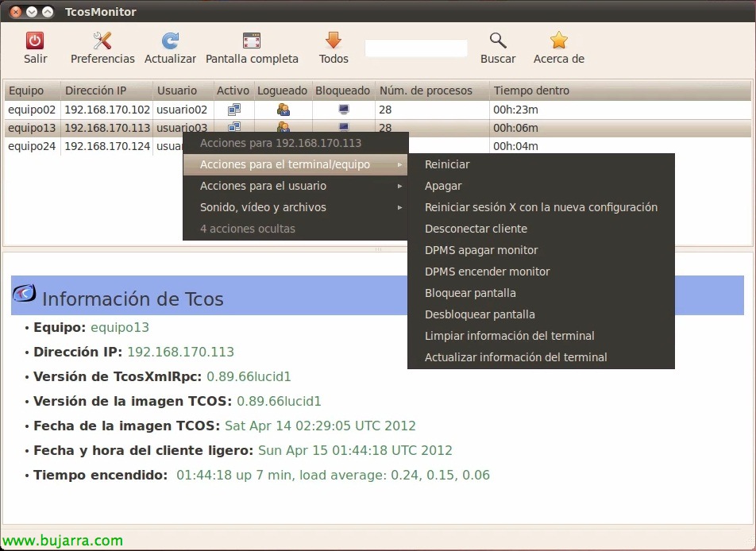
Task: Click the Equipo value equipo13 in info panel
Action: (120, 327)
